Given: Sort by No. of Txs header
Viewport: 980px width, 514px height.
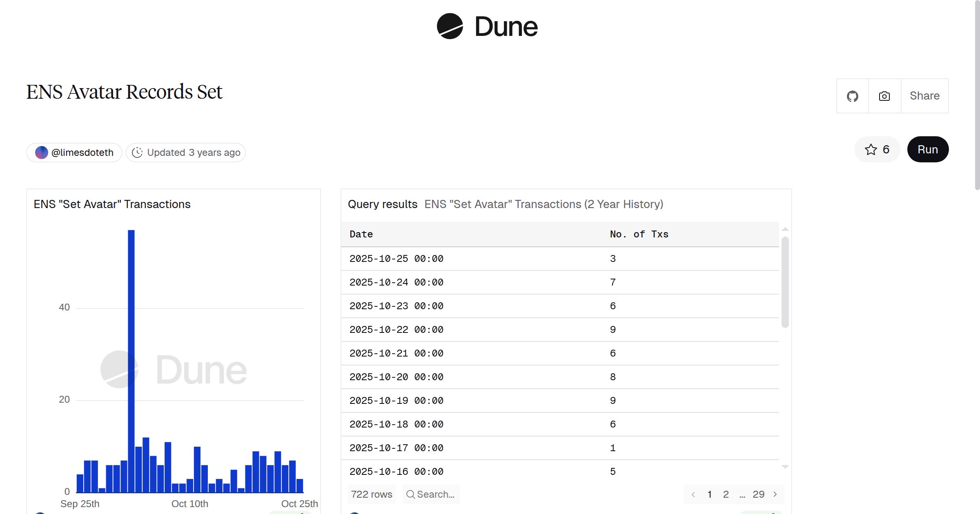Looking at the screenshot, I should 639,234.
